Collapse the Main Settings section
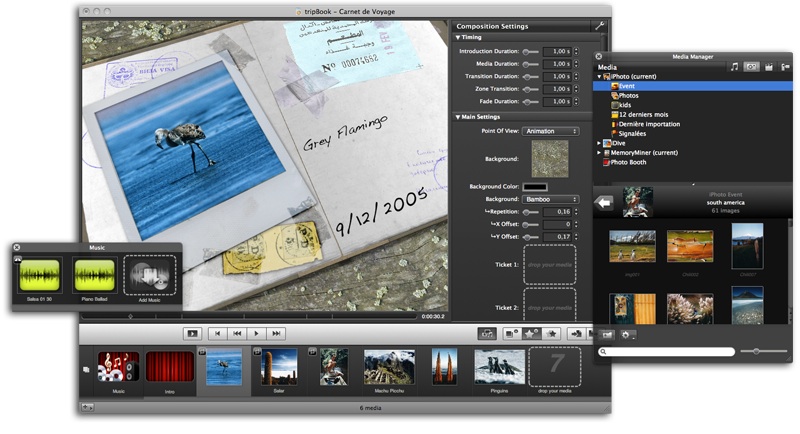Viewport: 800px width, 434px height. pos(458,117)
